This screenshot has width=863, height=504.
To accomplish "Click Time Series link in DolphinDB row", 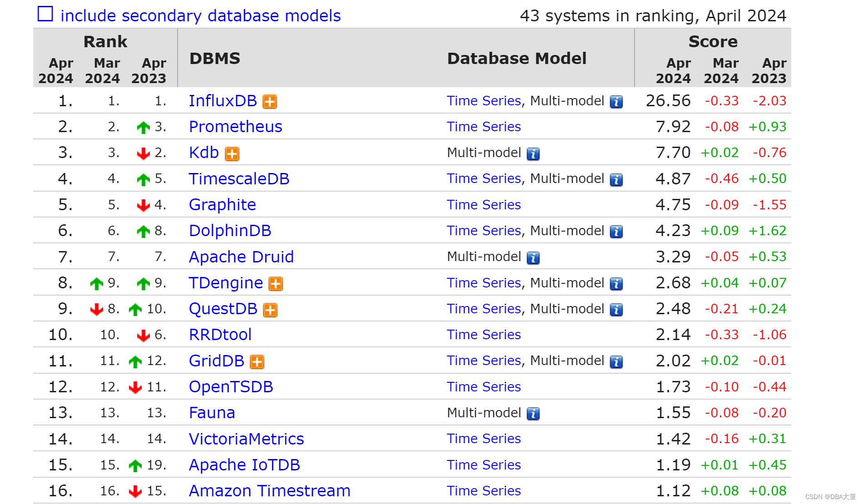I will (484, 231).
